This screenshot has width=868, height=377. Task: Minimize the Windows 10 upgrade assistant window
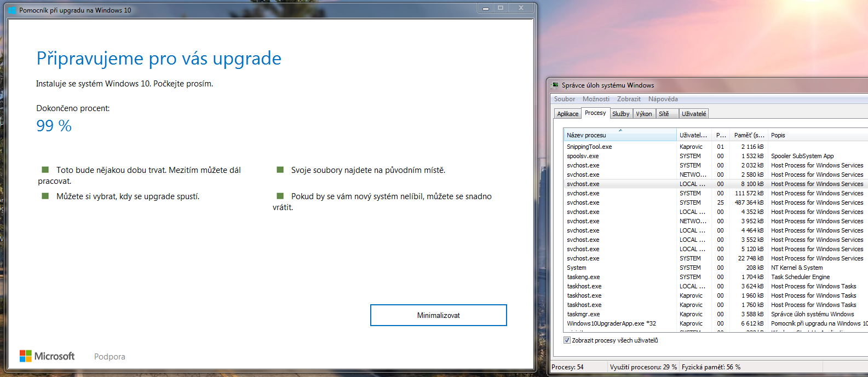pos(485,8)
